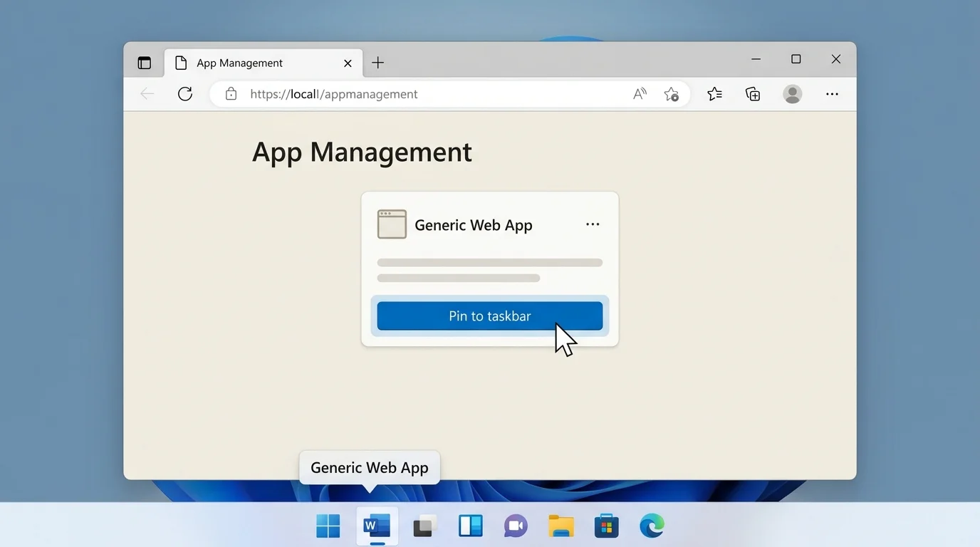
Task: Refresh the current page
Action: click(185, 94)
